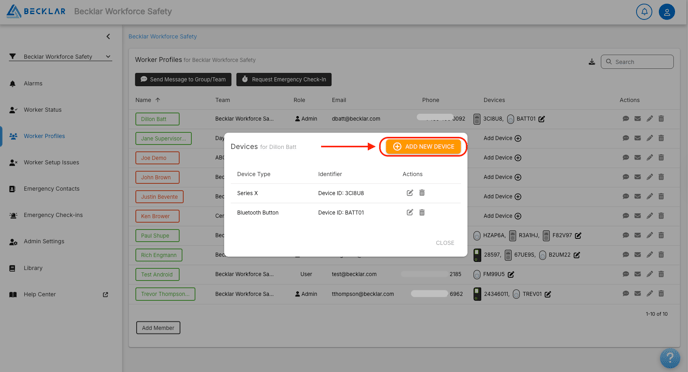Image resolution: width=688 pixels, height=372 pixels.
Task: Send chat message to Dillon Batt
Action: 626,118
